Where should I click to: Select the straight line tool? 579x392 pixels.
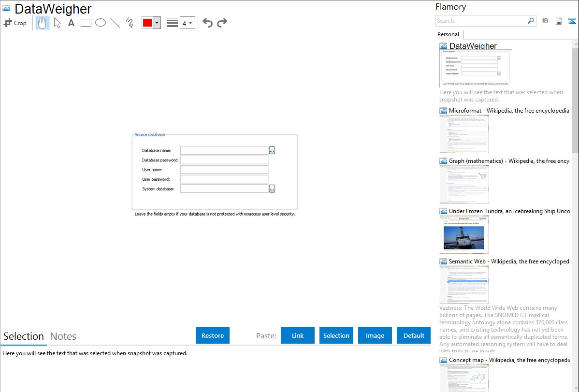click(115, 23)
